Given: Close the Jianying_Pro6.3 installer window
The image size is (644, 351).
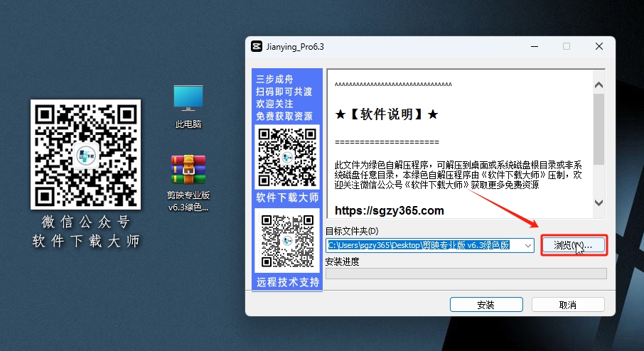Looking at the screenshot, I should [x=599, y=46].
